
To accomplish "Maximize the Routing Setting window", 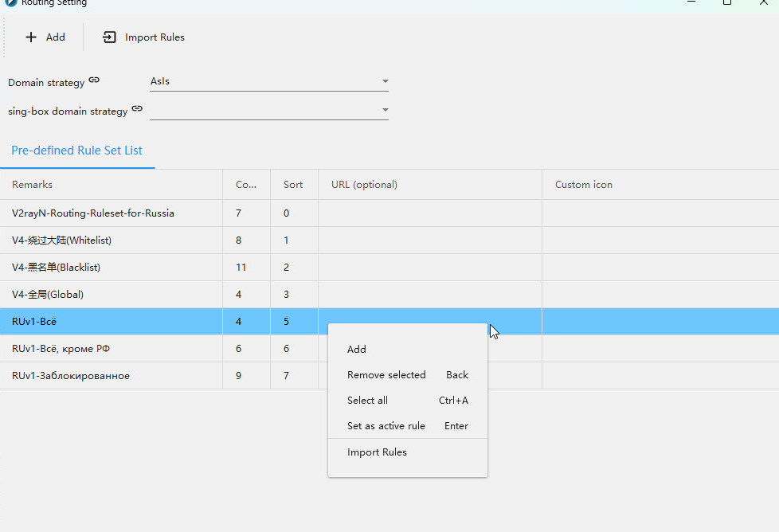I will click(727, 2).
